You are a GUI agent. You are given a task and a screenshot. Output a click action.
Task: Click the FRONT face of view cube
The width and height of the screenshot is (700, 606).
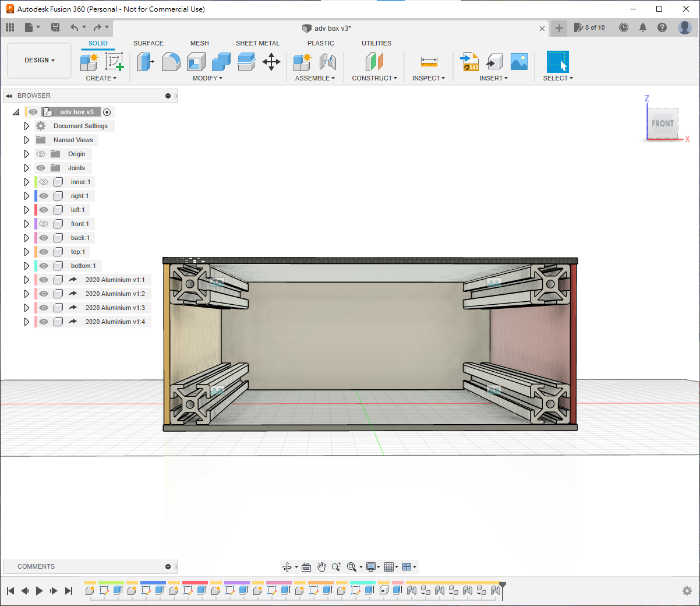coord(663,124)
